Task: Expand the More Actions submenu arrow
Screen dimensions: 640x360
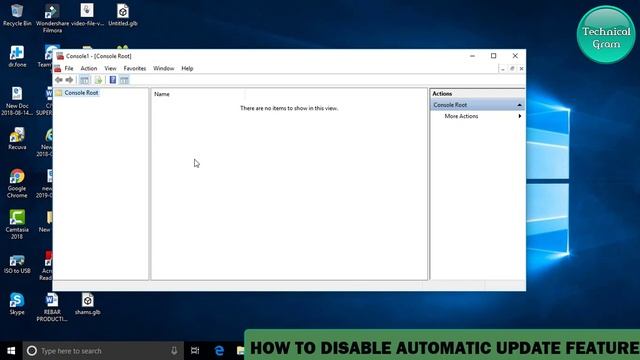Action: click(x=520, y=116)
